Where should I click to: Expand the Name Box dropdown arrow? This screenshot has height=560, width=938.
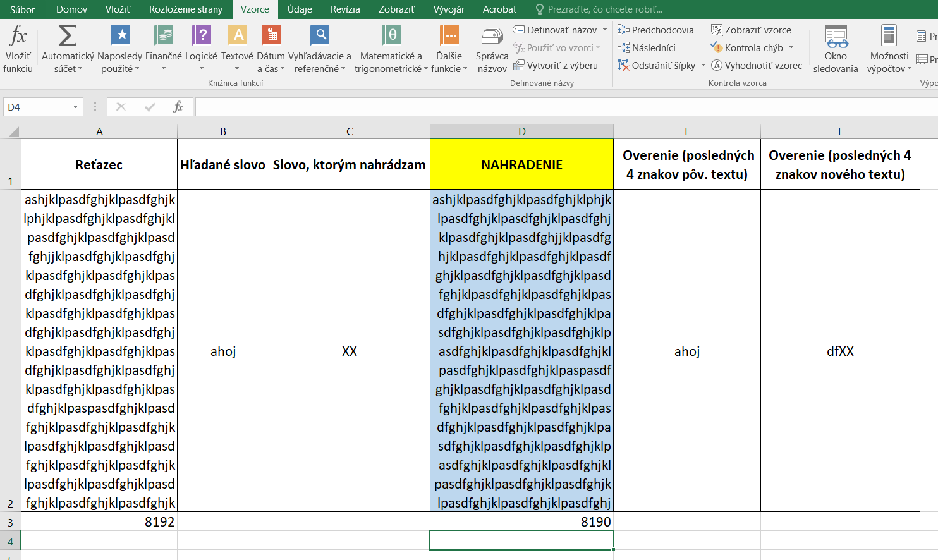(75, 107)
